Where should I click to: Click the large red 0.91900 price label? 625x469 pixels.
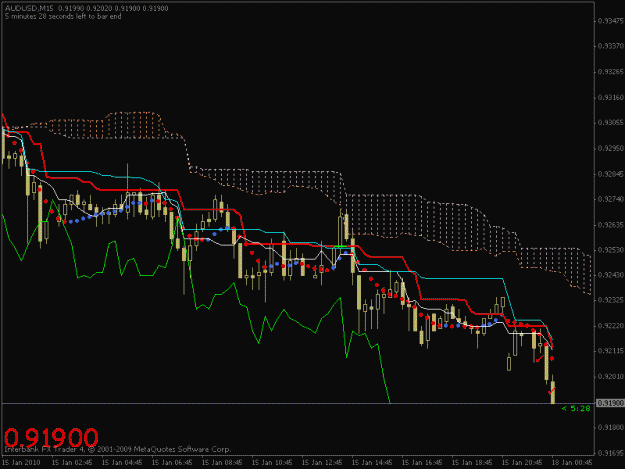point(51,438)
